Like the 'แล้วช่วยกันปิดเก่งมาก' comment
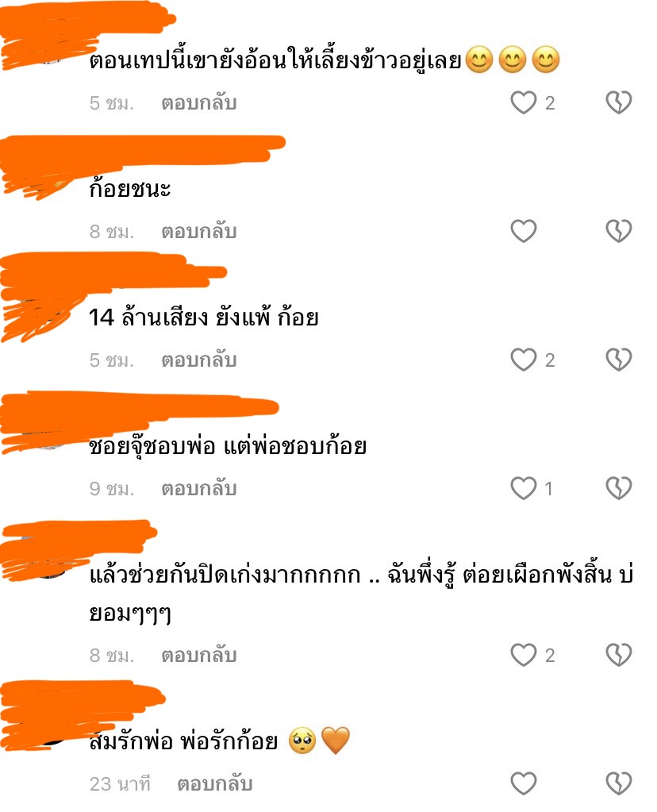This screenshot has height=812, width=657. tap(524, 655)
